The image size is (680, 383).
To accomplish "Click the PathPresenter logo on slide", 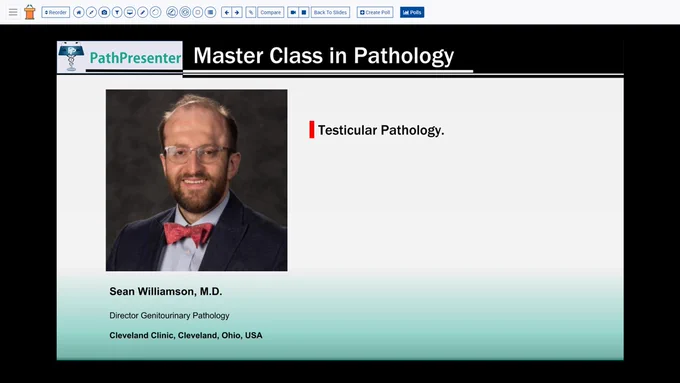I will (x=120, y=57).
